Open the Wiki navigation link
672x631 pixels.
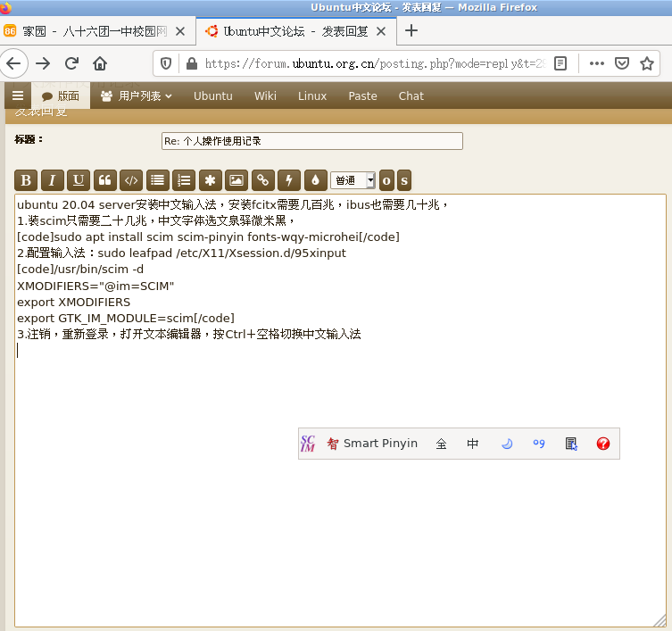265,96
